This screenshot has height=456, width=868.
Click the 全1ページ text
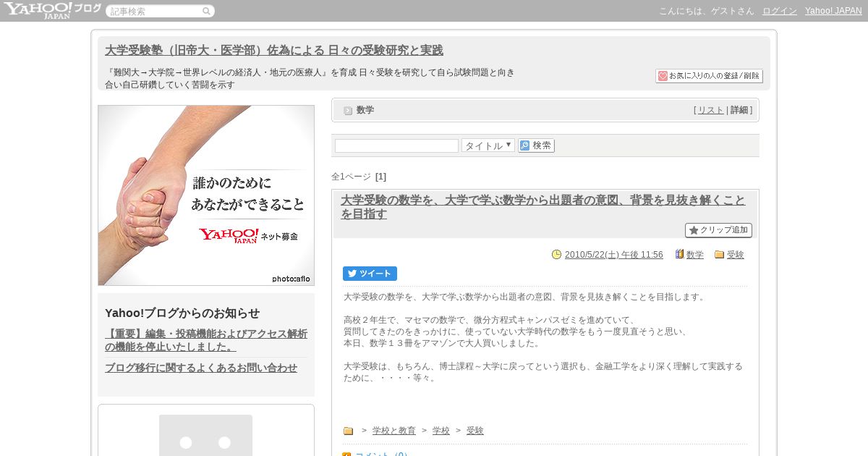(x=352, y=177)
